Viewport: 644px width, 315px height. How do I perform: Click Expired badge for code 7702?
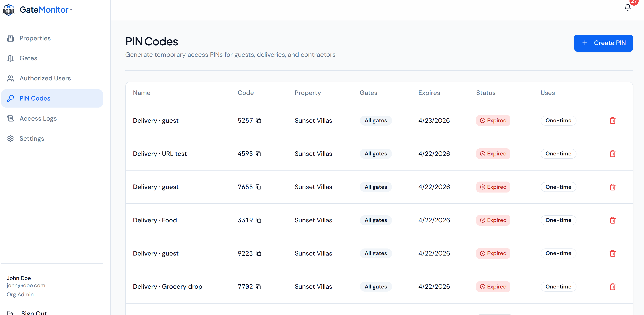click(x=493, y=287)
